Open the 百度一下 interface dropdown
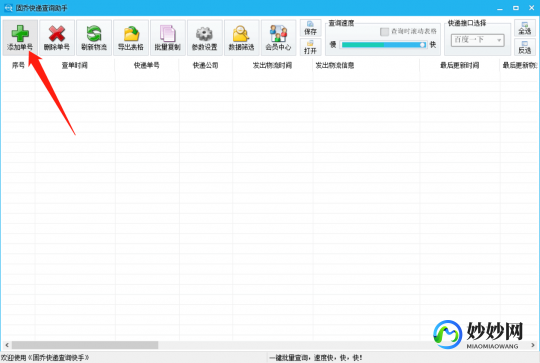Viewport: 540px width, 363px height. tap(478, 40)
